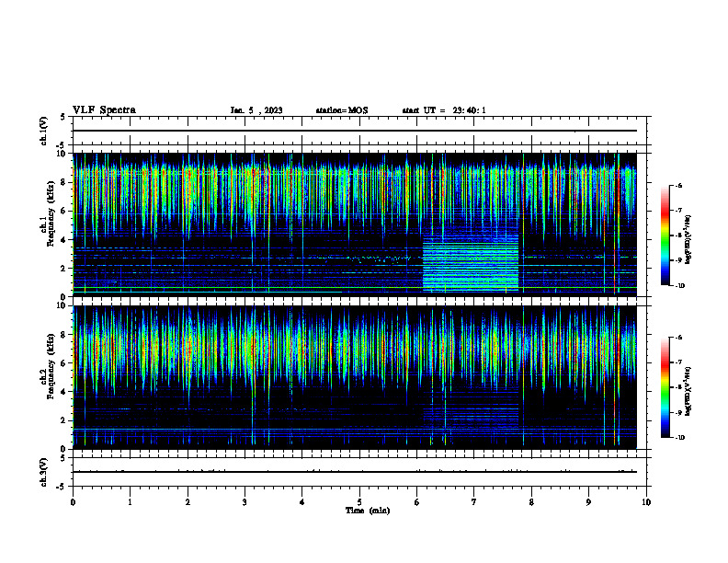Click the ch.1 color bar units label
Image resolution: width=728 pixels, height=563 pixels.
pyautogui.click(x=688, y=239)
